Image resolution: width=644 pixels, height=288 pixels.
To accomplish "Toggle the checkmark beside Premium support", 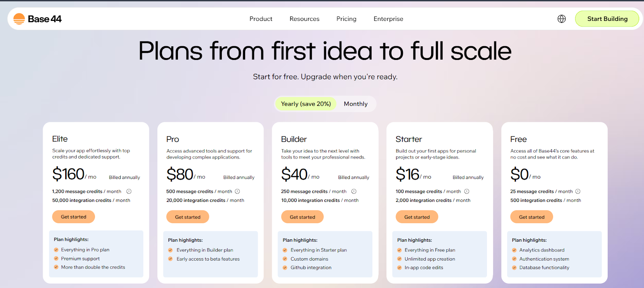I will click(56, 259).
